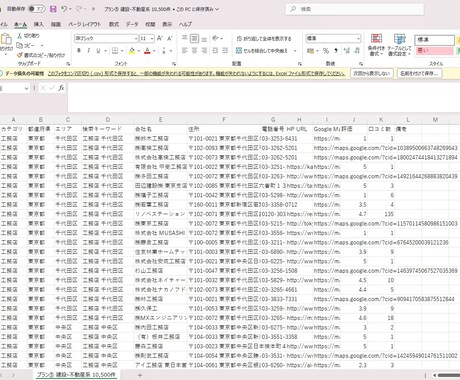Screen dimensions: 460x380
Task: Click the text orientation icon
Action: point(216,38)
